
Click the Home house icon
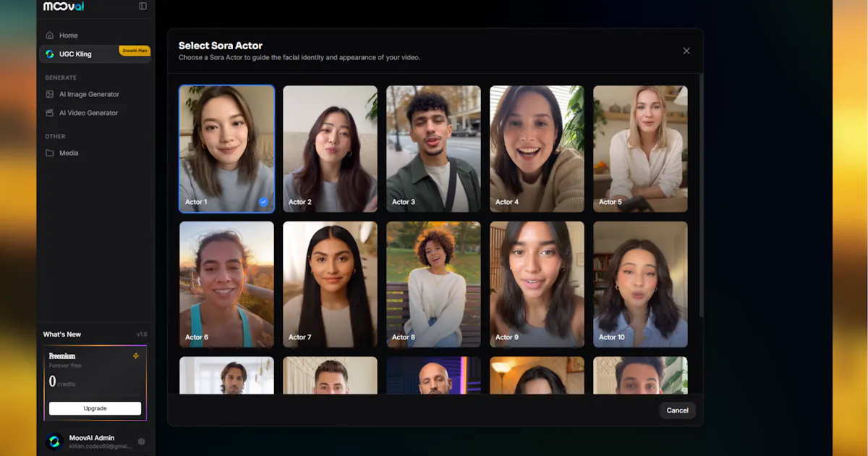click(x=49, y=35)
